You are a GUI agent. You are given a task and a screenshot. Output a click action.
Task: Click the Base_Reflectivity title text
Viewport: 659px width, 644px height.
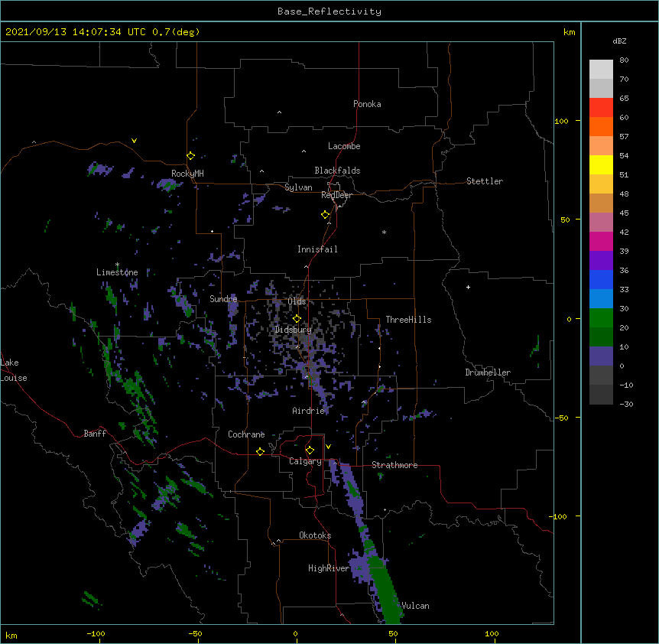pos(329,11)
